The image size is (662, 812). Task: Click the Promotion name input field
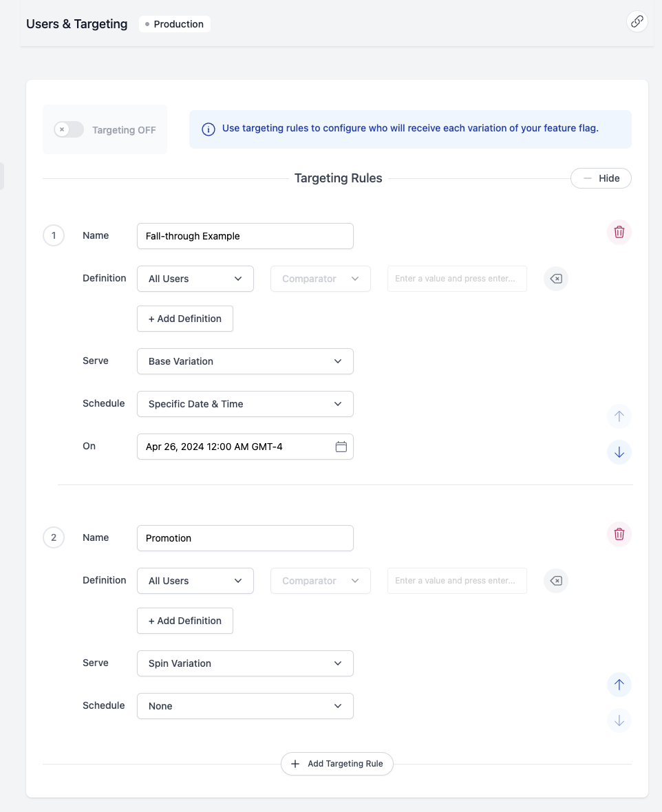click(245, 538)
